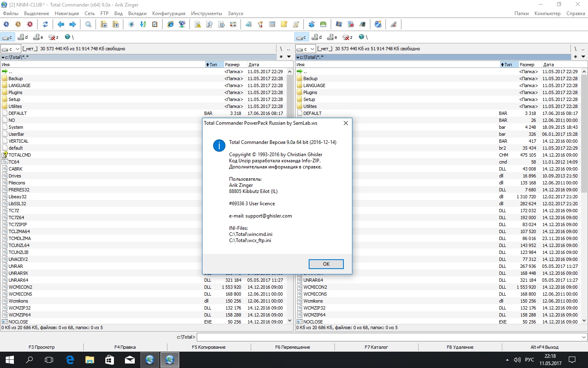Switch left panel to drive d
This screenshot has width=588, height=368.
(x=23, y=37)
